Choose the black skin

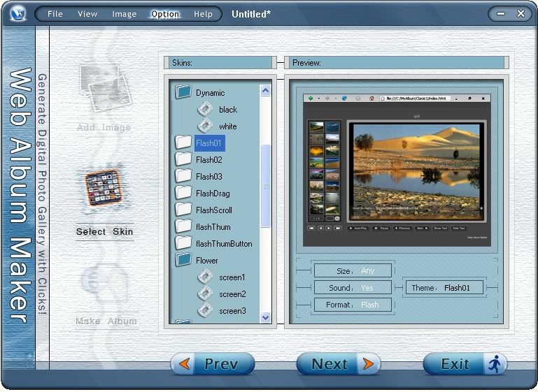pyautogui.click(x=228, y=110)
